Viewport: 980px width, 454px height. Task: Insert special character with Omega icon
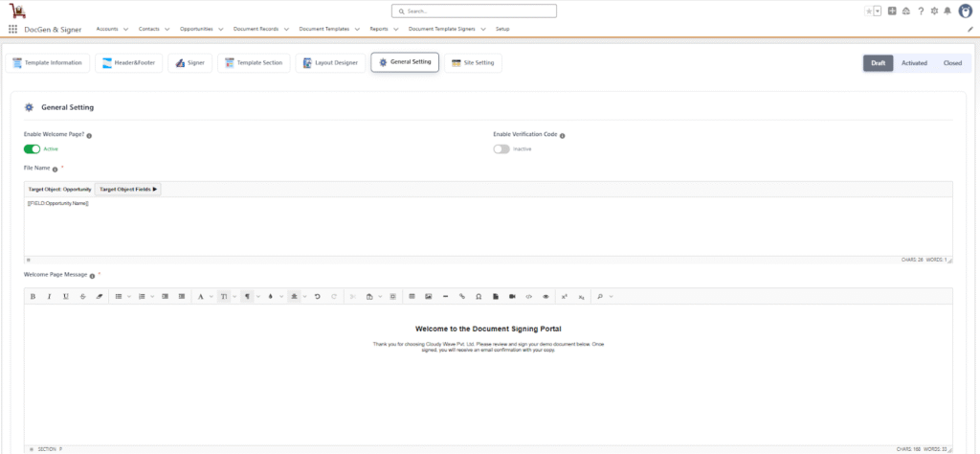479,297
